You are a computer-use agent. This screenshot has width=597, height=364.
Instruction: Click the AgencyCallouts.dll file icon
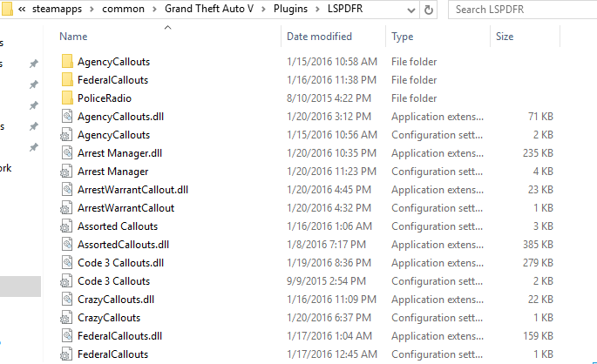(67, 116)
